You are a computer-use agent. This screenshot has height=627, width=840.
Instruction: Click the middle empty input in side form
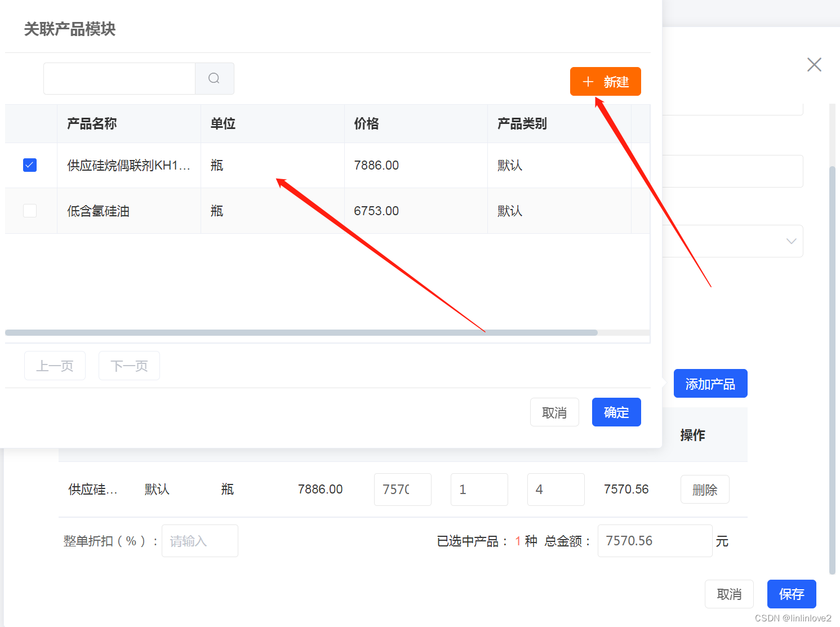(x=732, y=171)
